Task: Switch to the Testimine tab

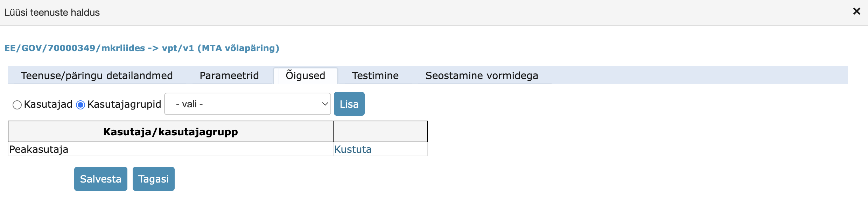Action: (375, 75)
